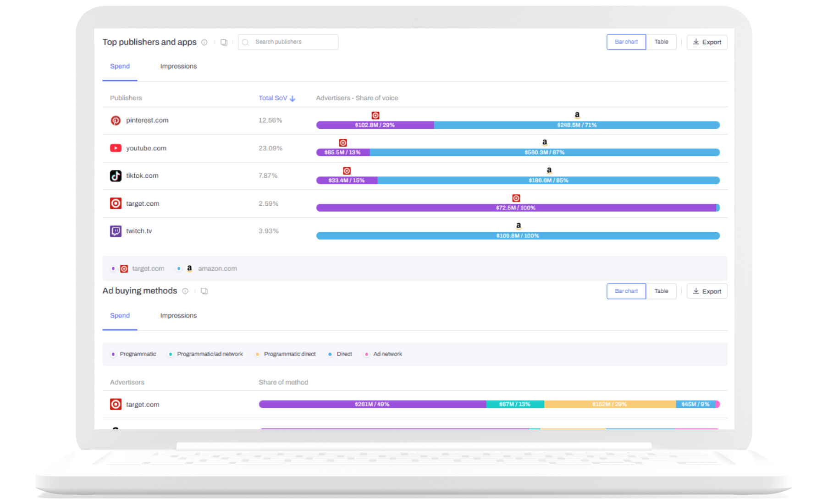This screenshot has height=504, width=828.
Task: Select the YouTube icon next to youtube.com
Action: click(116, 148)
